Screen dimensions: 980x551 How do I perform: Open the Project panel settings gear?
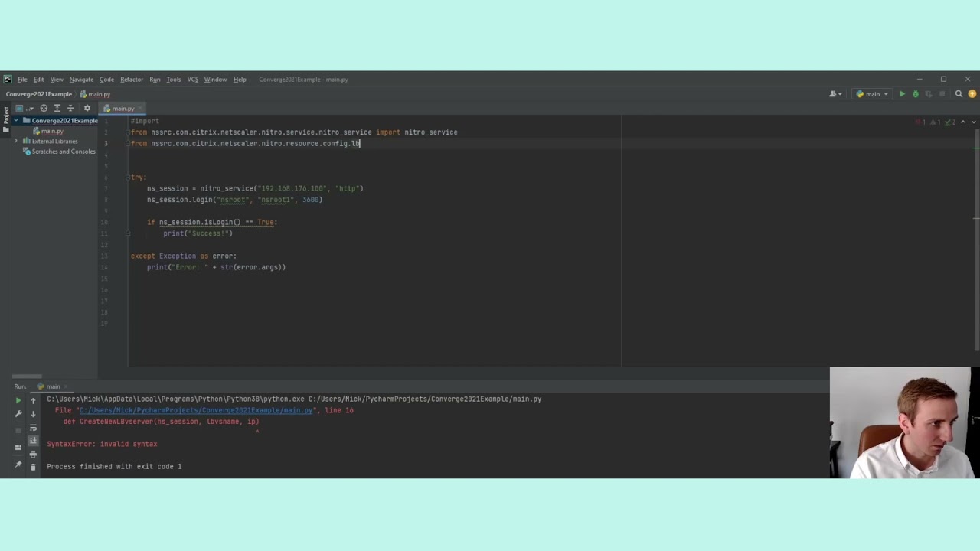[87, 109]
